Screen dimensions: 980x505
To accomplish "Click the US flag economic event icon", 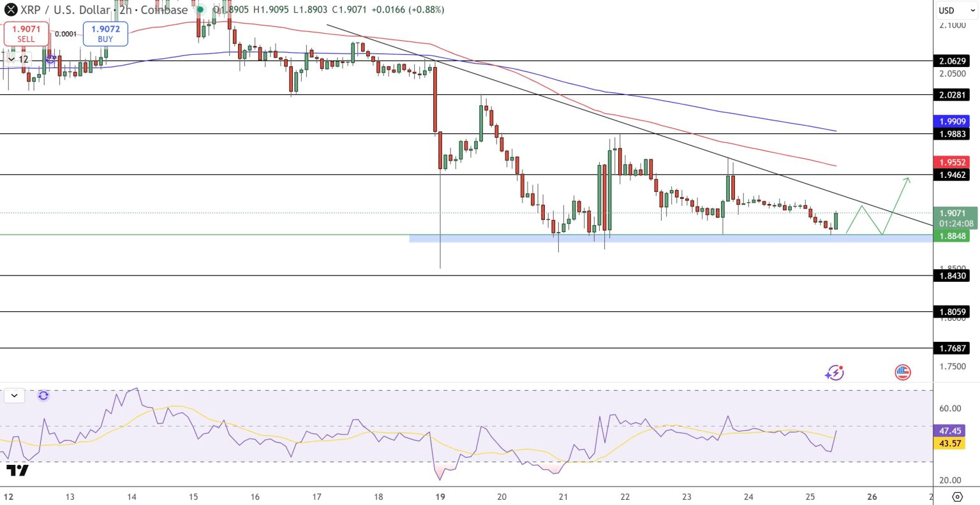I will click(x=902, y=372).
